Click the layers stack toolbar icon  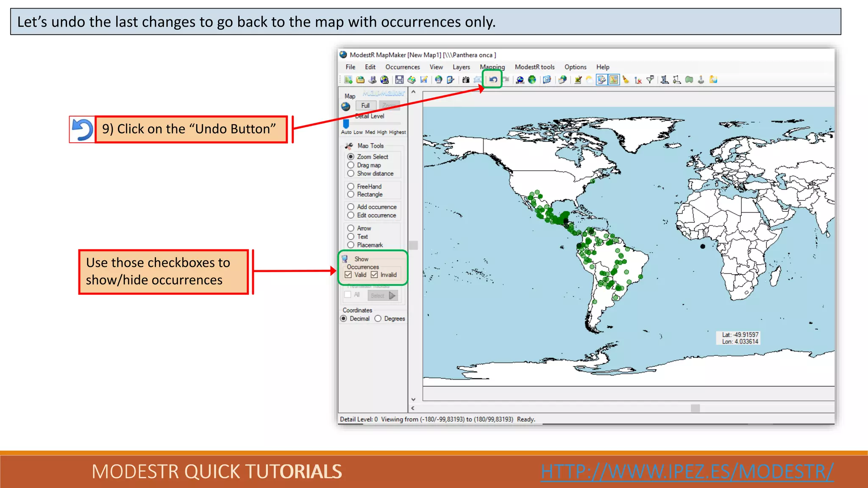click(412, 80)
